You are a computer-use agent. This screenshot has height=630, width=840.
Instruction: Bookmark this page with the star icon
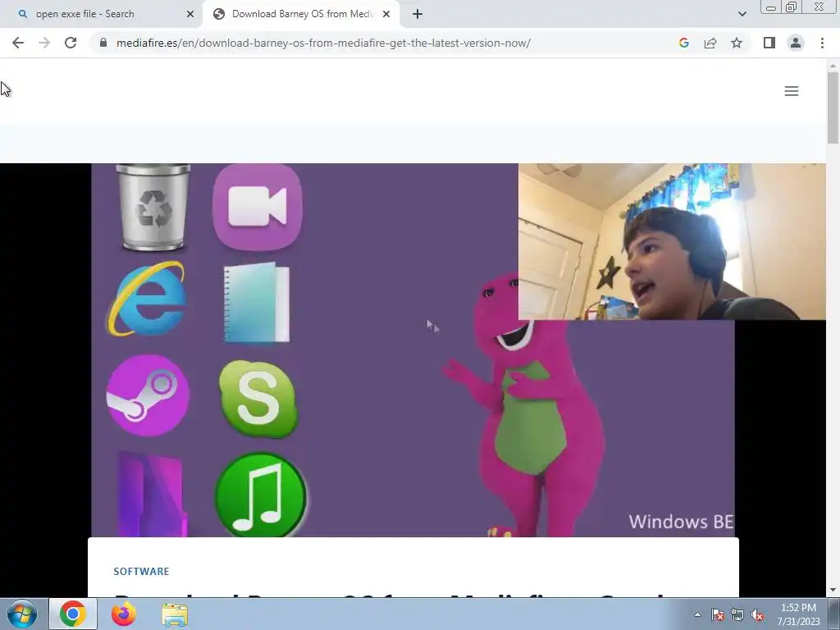coord(737,43)
